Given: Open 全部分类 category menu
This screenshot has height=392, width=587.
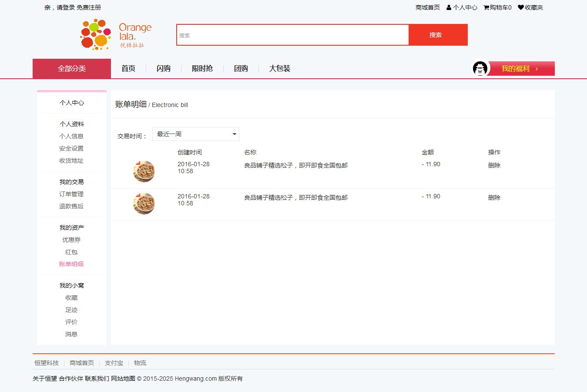Looking at the screenshot, I should pos(72,69).
